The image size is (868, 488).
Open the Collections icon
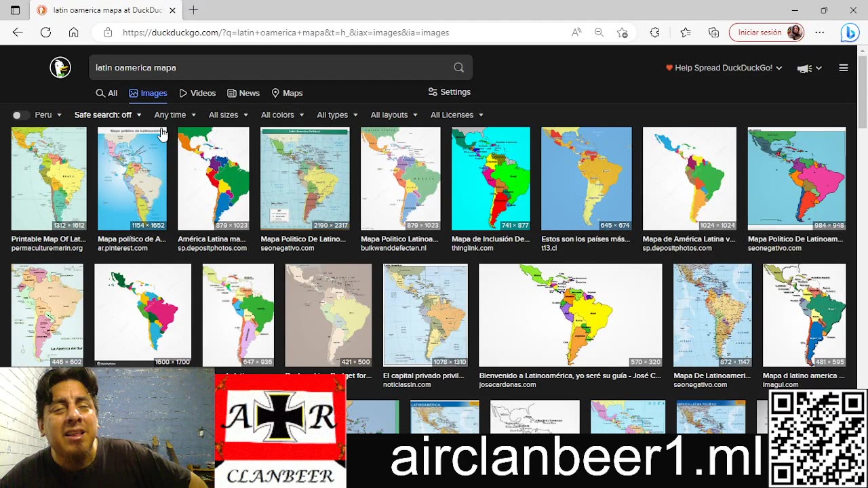(713, 33)
